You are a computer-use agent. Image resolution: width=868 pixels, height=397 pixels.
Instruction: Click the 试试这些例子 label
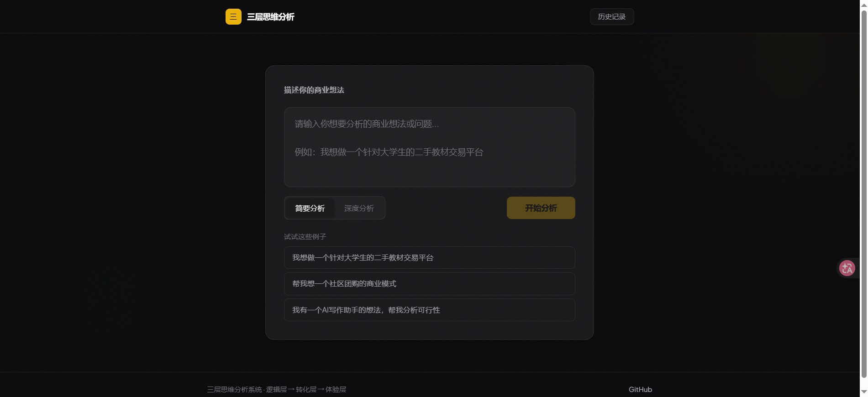305,237
